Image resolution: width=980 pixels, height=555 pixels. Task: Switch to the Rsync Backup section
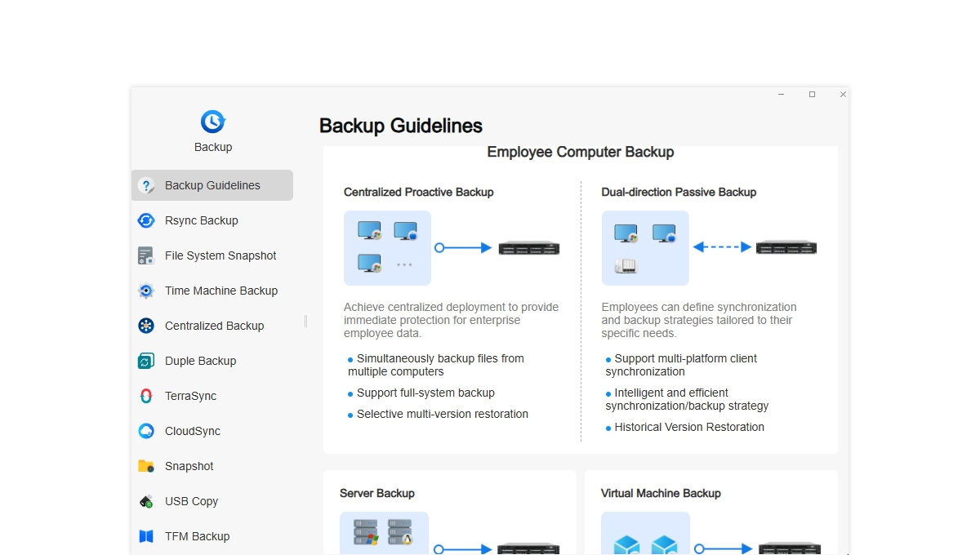tap(202, 220)
